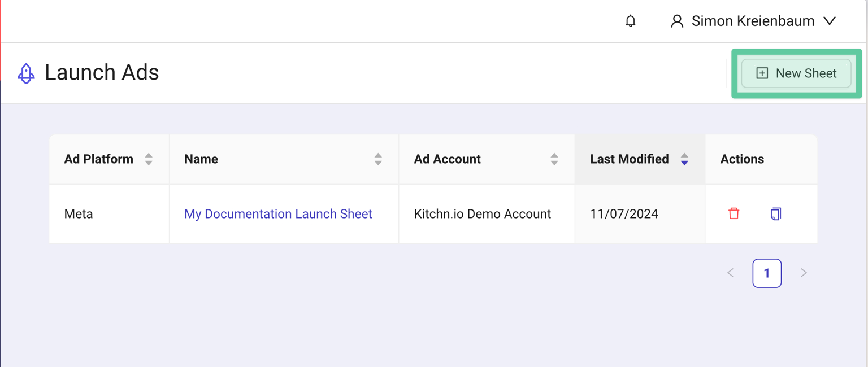Viewport: 868px width, 367px height.
Task: Sort the Name column using sort arrows
Action: (378, 159)
